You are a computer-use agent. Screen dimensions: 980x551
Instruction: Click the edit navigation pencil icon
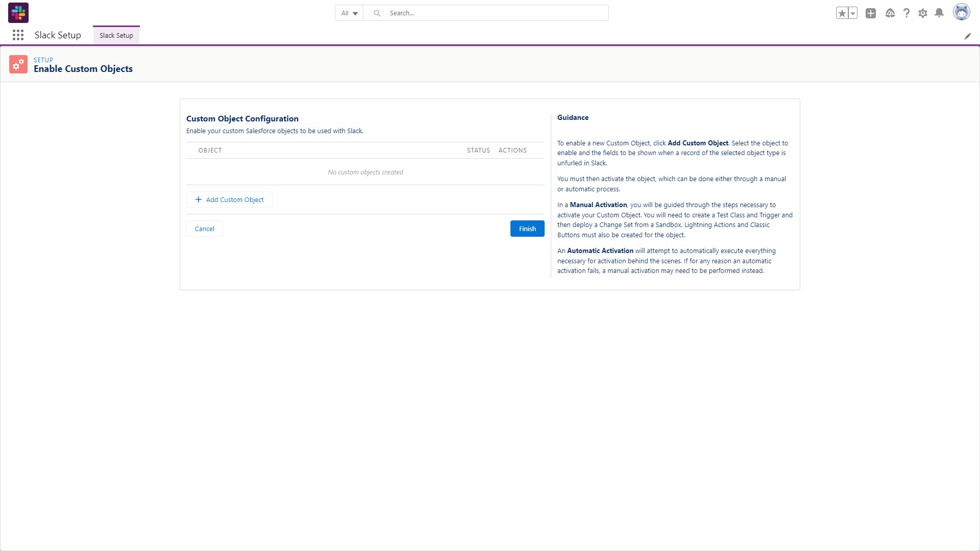(968, 36)
